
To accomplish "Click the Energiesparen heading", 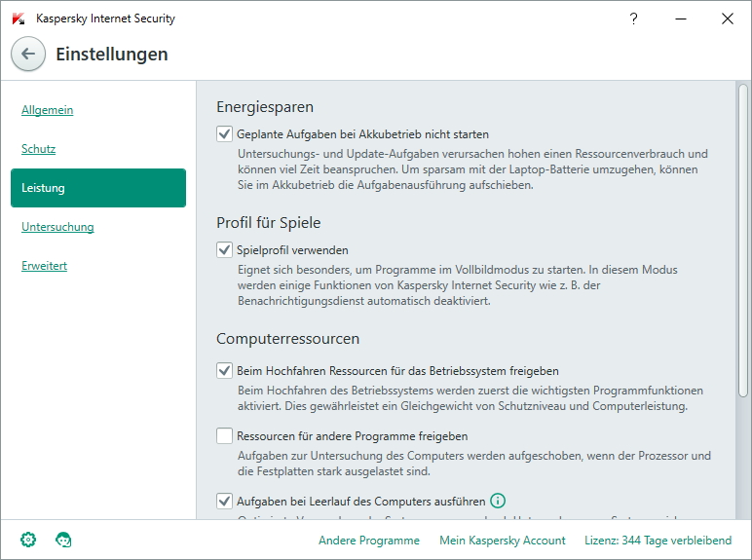I will pos(265,107).
